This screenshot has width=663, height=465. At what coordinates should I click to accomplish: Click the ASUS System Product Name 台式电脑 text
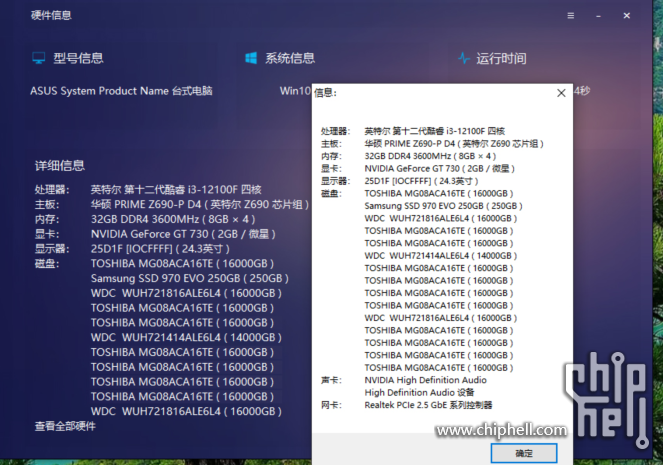coord(121,91)
